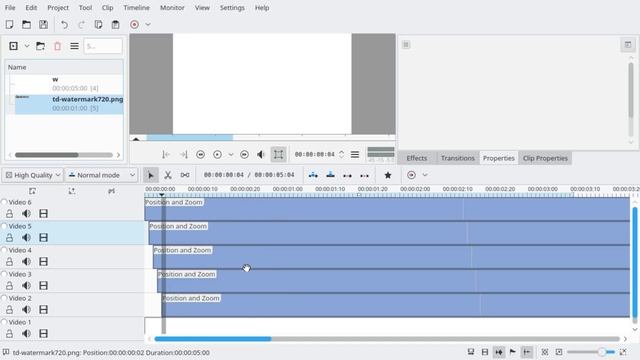
Task: Toggle monitor edit mode frame icon
Action: (x=278, y=154)
